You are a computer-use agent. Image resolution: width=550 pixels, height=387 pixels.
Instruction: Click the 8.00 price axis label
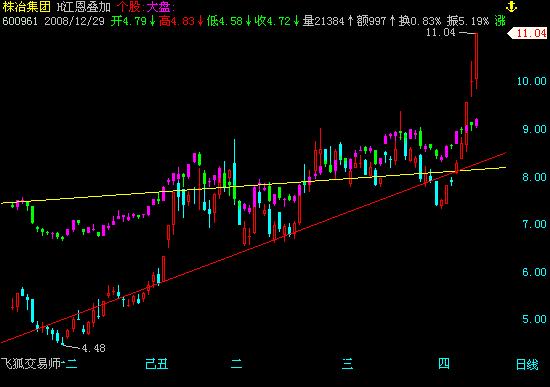coord(534,177)
